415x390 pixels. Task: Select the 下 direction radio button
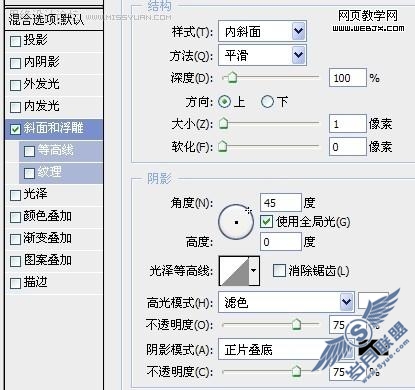pos(267,102)
